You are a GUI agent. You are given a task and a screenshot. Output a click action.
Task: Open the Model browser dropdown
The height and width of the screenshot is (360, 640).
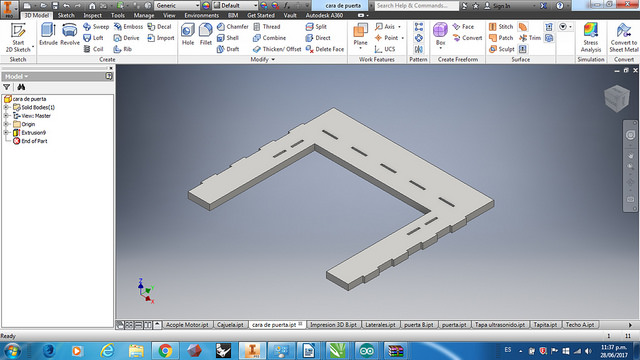(x=16, y=76)
